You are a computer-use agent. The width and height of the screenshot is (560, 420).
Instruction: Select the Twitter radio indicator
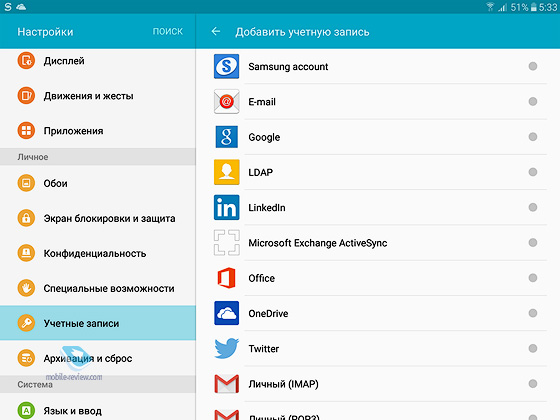coord(532,348)
